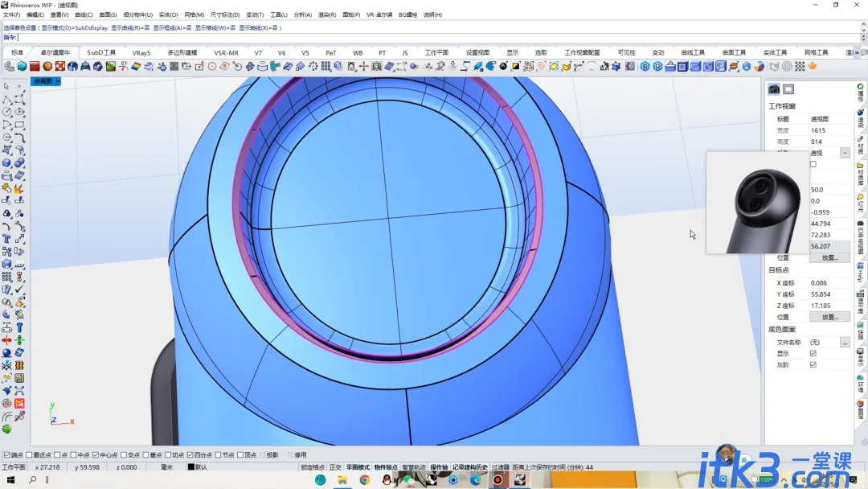Click the red box toolbar icon
The width and height of the screenshot is (868, 489).
pyautogui.click(x=35, y=67)
